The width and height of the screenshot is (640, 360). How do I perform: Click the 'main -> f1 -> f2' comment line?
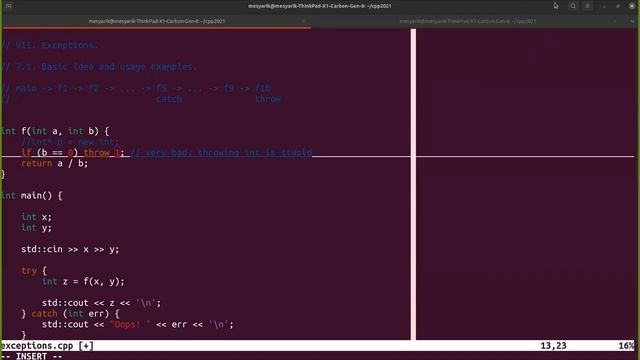point(136,88)
